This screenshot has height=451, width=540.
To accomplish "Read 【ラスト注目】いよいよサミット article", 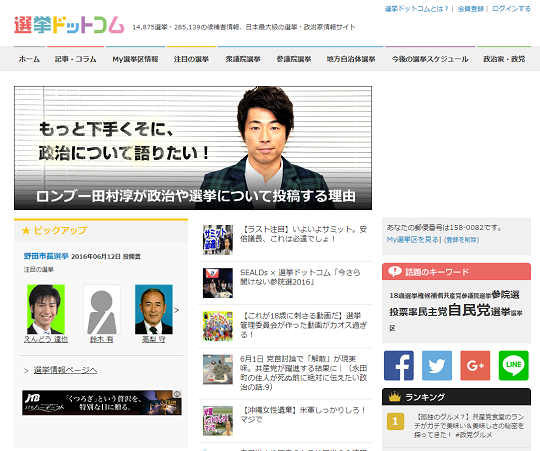I will 303,234.
